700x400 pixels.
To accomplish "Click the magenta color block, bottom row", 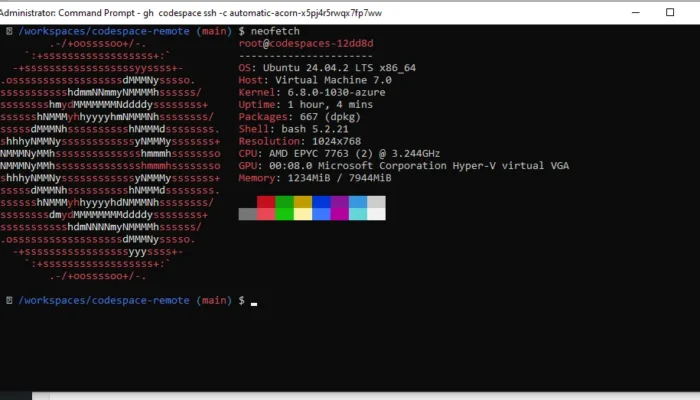I will [x=339, y=214].
